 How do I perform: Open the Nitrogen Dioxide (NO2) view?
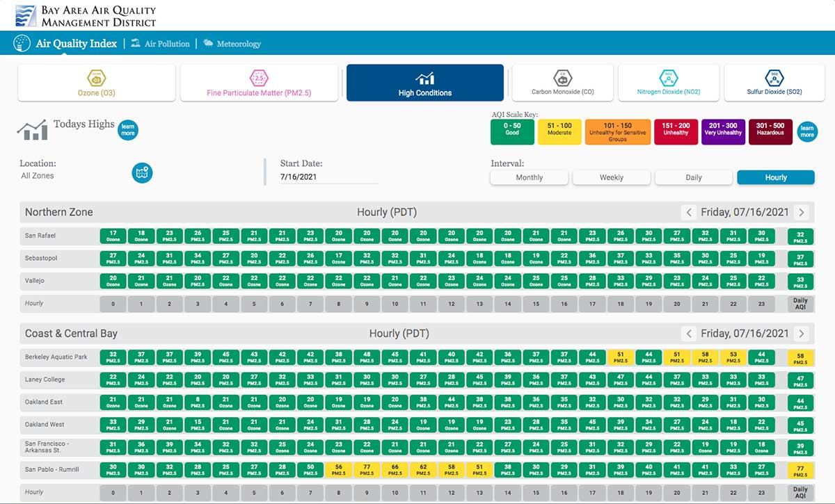point(668,83)
